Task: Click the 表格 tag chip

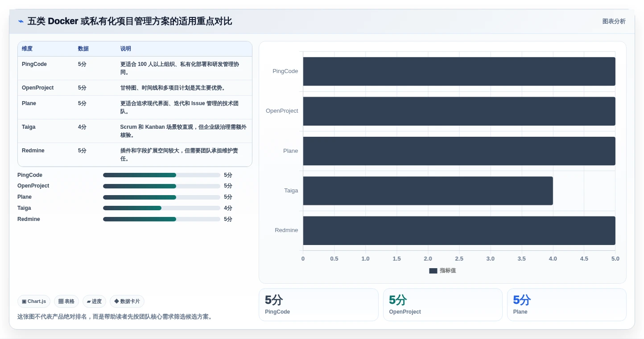Action: [66, 302]
